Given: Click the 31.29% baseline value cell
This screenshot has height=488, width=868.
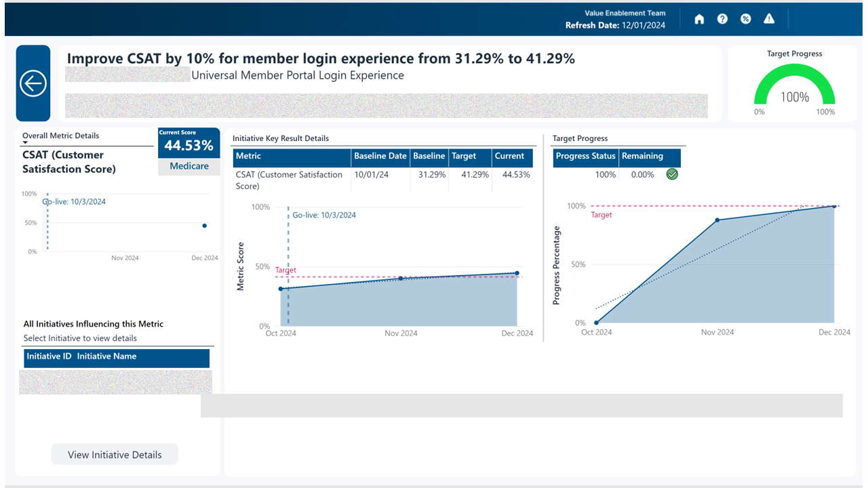Looking at the screenshot, I should click(x=432, y=175).
